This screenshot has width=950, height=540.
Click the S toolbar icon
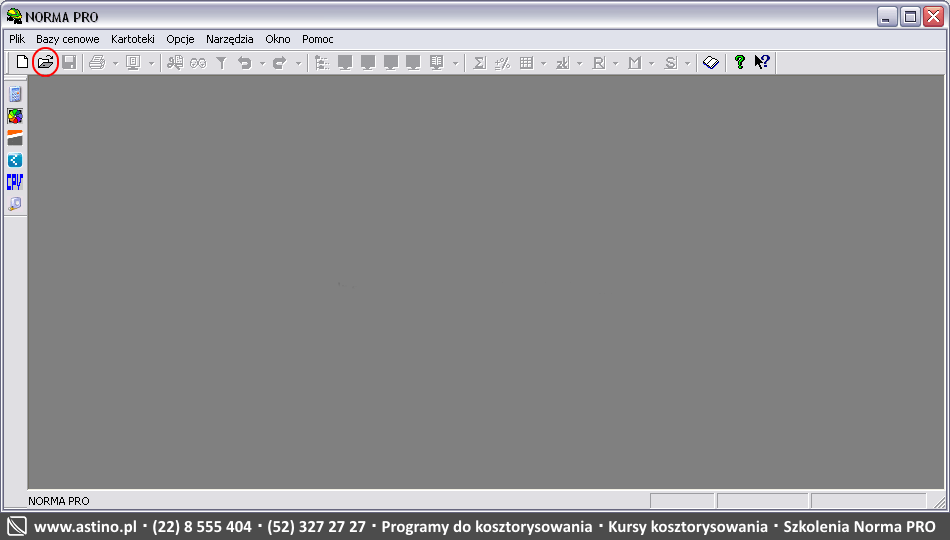(x=670, y=62)
